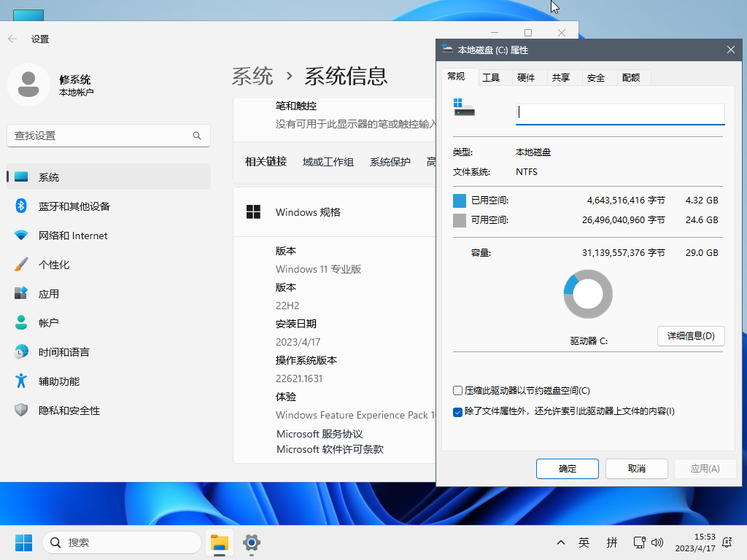The image size is (747, 560).
Task: Click the 22621.1631 OS build value
Action: [298, 378]
